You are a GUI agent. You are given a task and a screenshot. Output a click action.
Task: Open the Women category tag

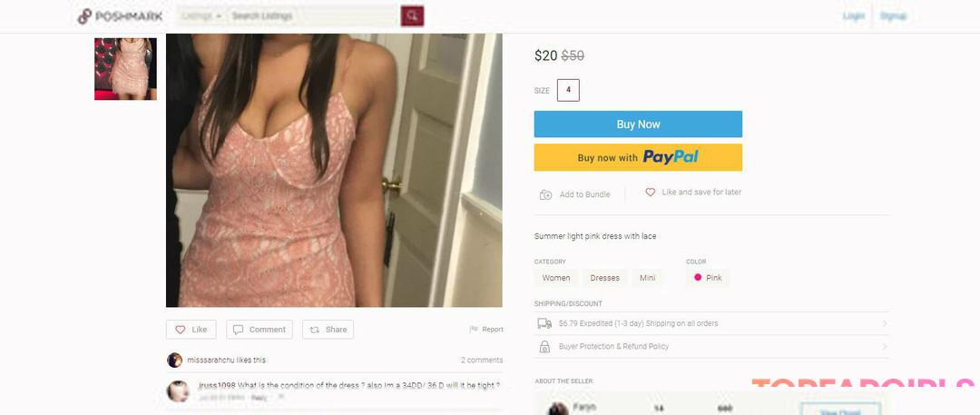(x=556, y=278)
